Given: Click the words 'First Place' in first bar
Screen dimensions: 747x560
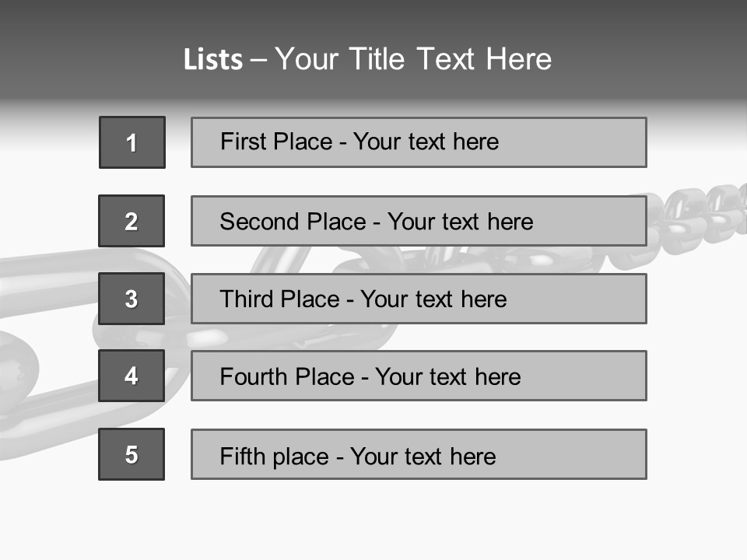Looking at the screenshot, I should coord(276,142).
